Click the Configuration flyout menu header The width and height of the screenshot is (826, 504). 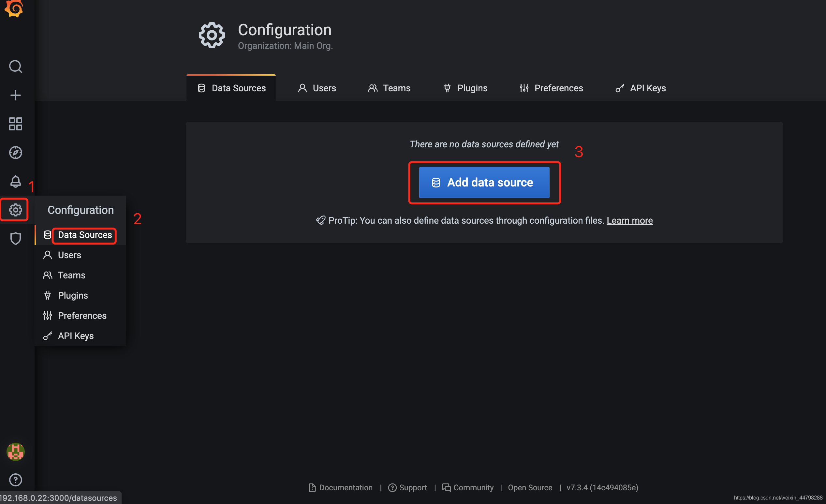pyautogui.click(x=81, y=210)
